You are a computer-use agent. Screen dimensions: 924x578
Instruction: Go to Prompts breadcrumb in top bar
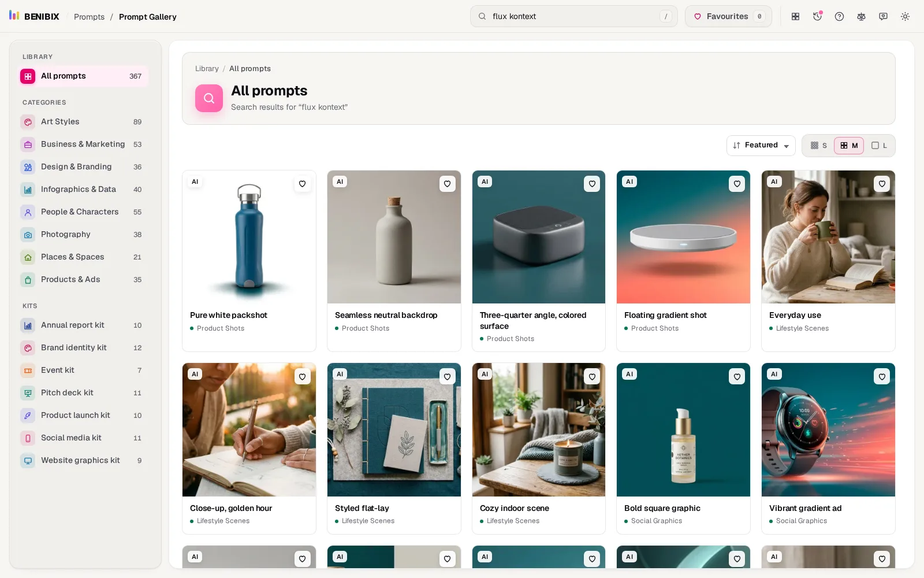click(x=89, y=17)
